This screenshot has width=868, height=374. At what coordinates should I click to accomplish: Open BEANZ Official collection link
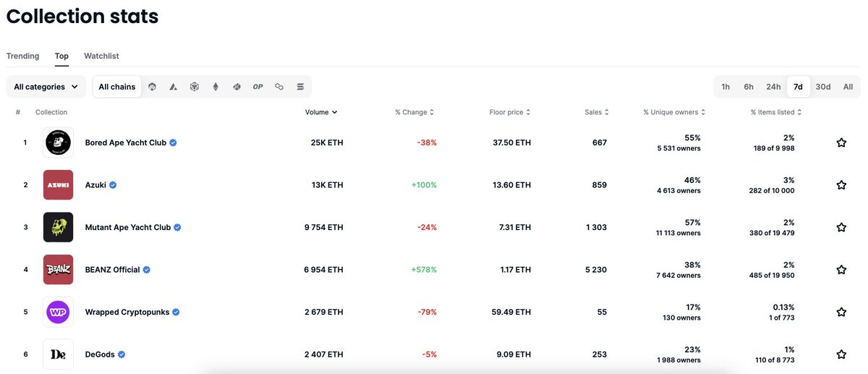pos(112,270)
